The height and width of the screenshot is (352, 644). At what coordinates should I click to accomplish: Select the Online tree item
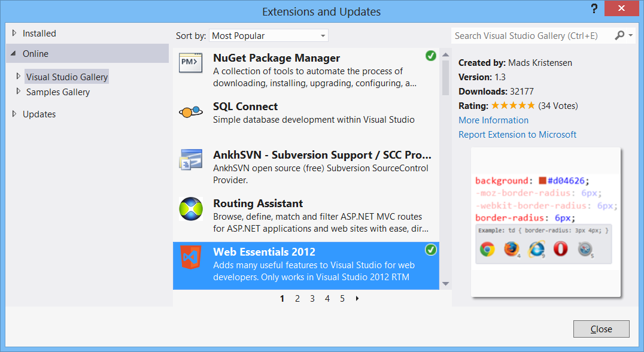click(87, 53)
